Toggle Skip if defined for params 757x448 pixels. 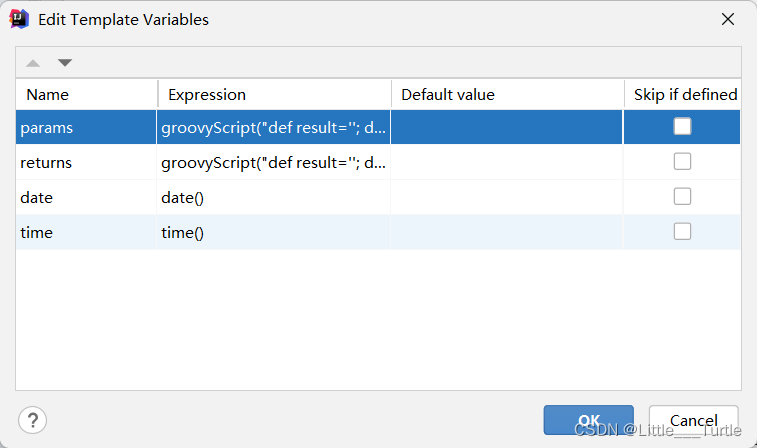point(682,126)
